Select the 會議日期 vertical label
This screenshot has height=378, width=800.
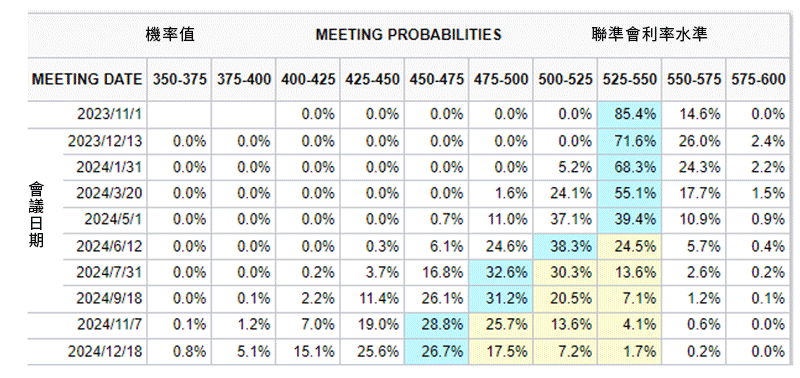(x=36, y=215)
